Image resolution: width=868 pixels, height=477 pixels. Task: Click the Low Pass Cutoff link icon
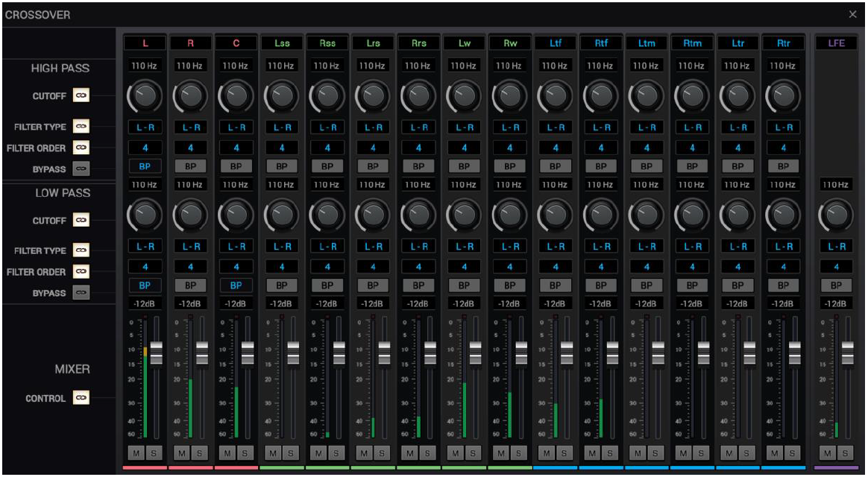click(x=81, y=221)
